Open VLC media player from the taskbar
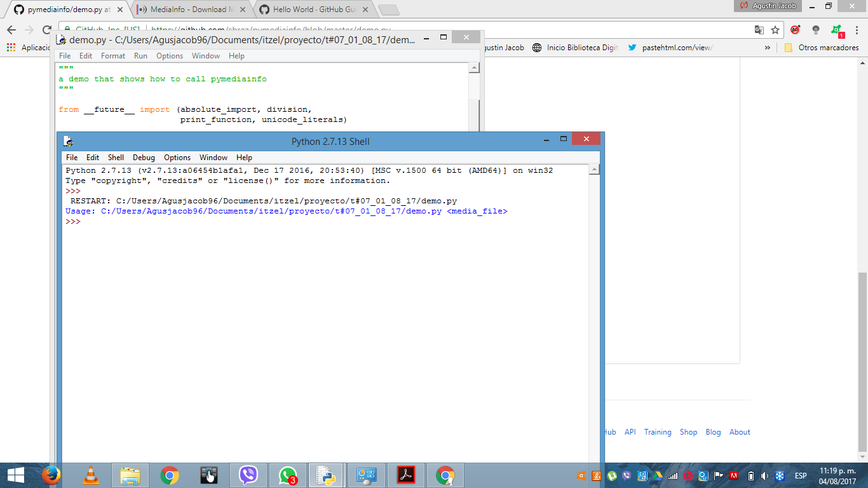 90,475
